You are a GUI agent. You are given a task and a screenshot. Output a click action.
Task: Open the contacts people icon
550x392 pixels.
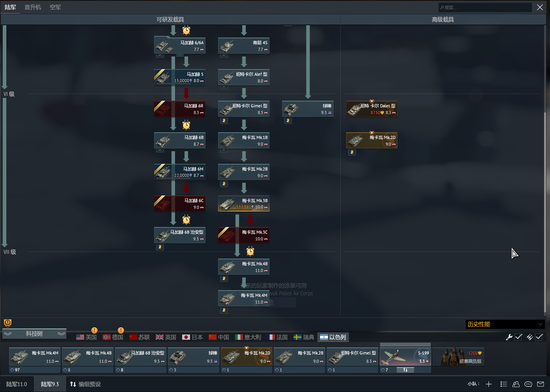tap(516, 384)
